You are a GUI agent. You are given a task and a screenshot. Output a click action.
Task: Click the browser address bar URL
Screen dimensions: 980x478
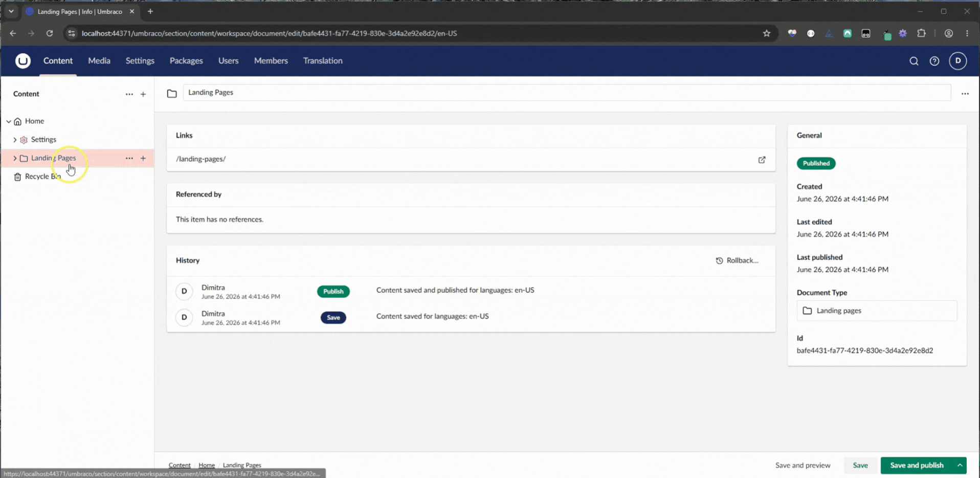(x=269, y=33)
